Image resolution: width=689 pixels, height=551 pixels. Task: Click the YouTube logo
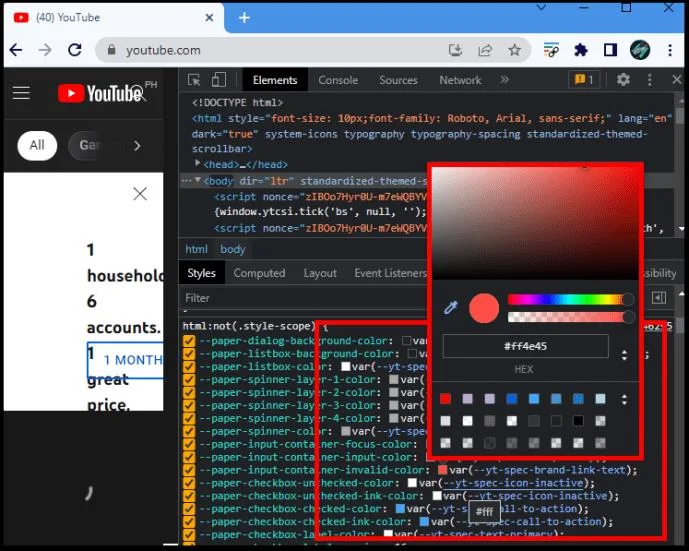pyautogui.click(x=101, y=93)
